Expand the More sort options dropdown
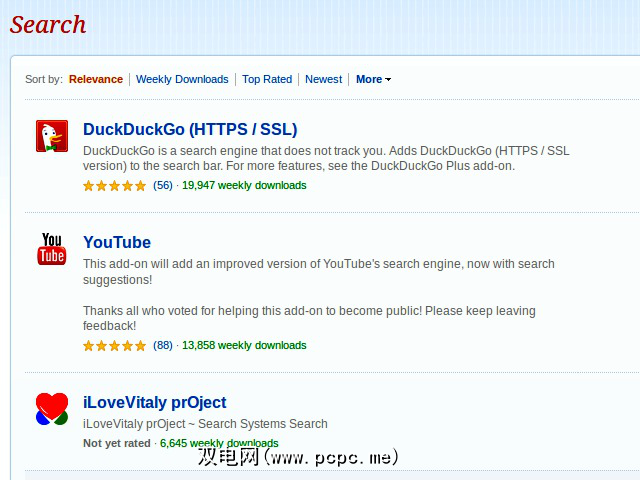Screen dimensions: 640x480 coord(373,79)
